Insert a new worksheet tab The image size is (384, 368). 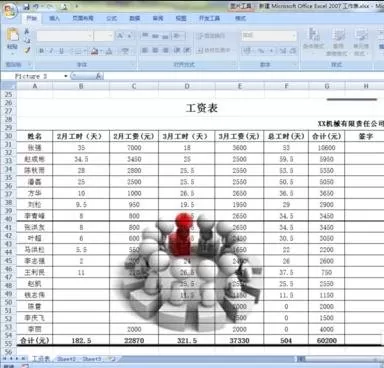(112, 359)
